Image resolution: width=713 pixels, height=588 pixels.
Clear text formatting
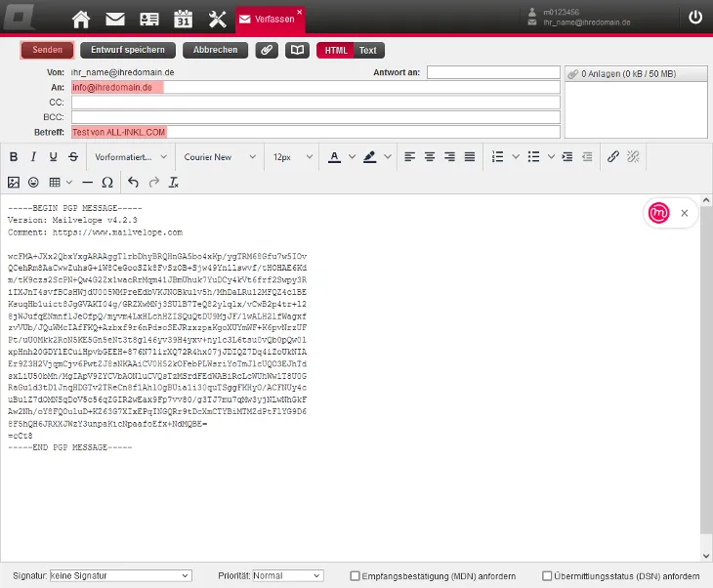click(x=174, y=183)
